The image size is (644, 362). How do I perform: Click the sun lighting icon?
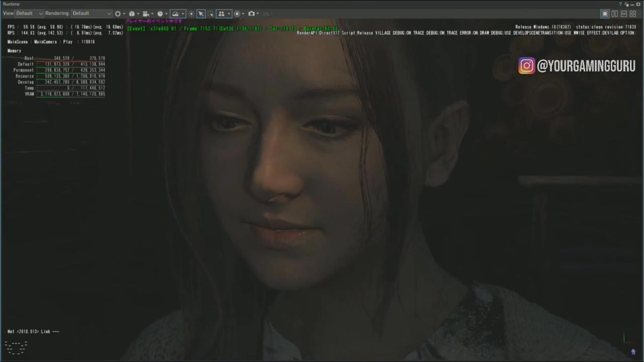[191, 14]
